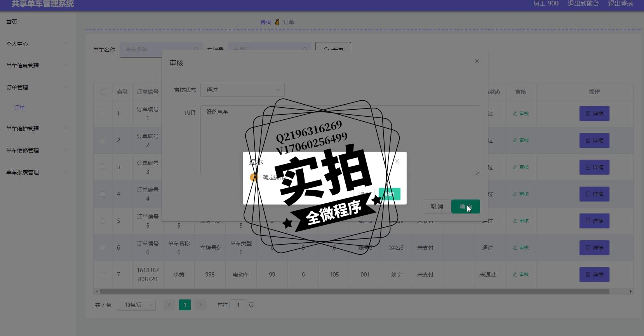Open 详情 for order row 3
The width and height of the screenshot is (644, 336).
(x=594, y=167)
